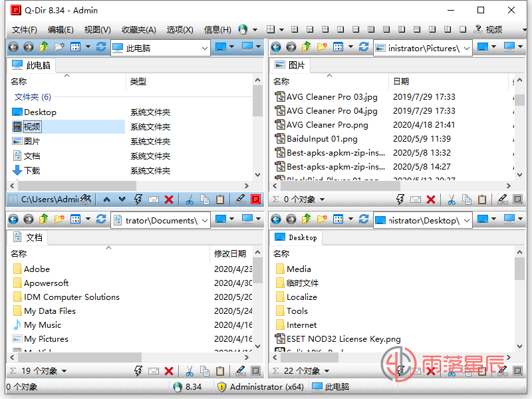This screenshot has width=532, height=399.
Task: Select 下载 folder in 此电脑 pane
Action: pyautogui.click(x=26, y=170)
